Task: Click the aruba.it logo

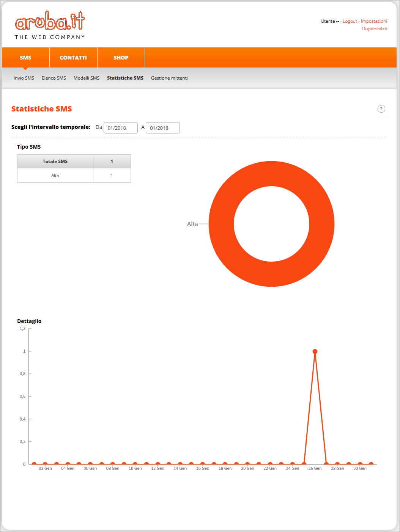Action: [x=50, y=25]
